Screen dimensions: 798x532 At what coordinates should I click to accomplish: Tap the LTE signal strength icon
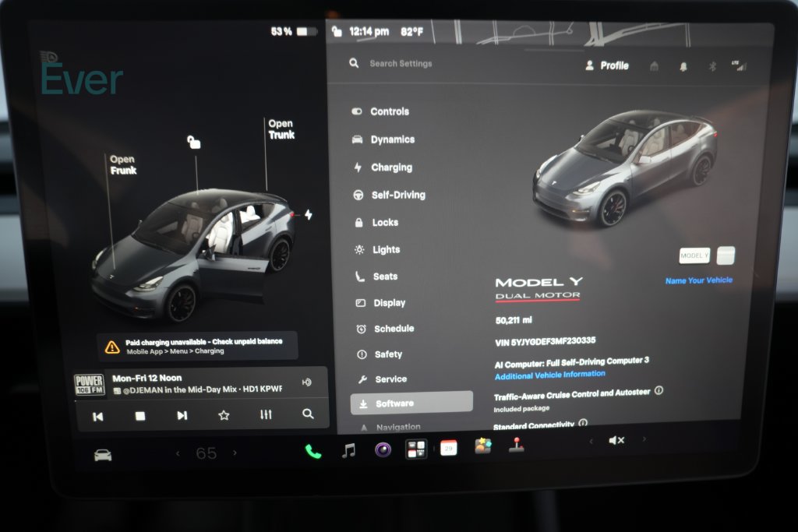[x=739, y=65]
